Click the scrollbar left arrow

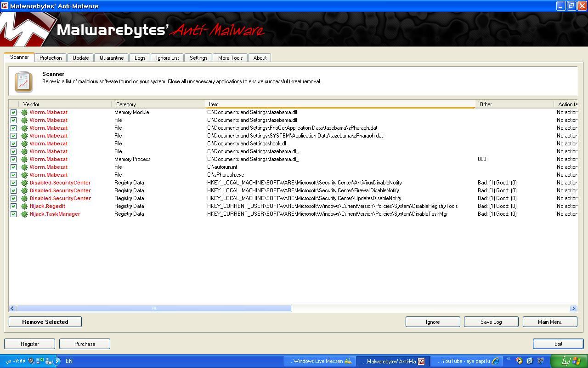point(12,309)
